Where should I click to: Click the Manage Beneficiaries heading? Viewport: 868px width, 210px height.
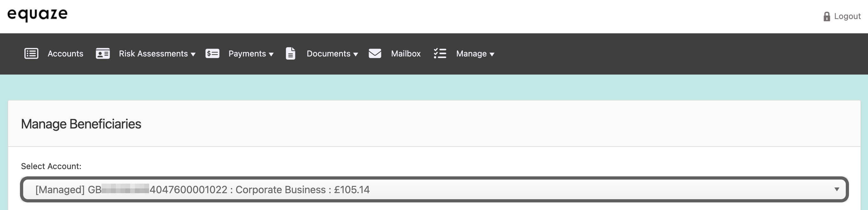[x=81, y=124]
